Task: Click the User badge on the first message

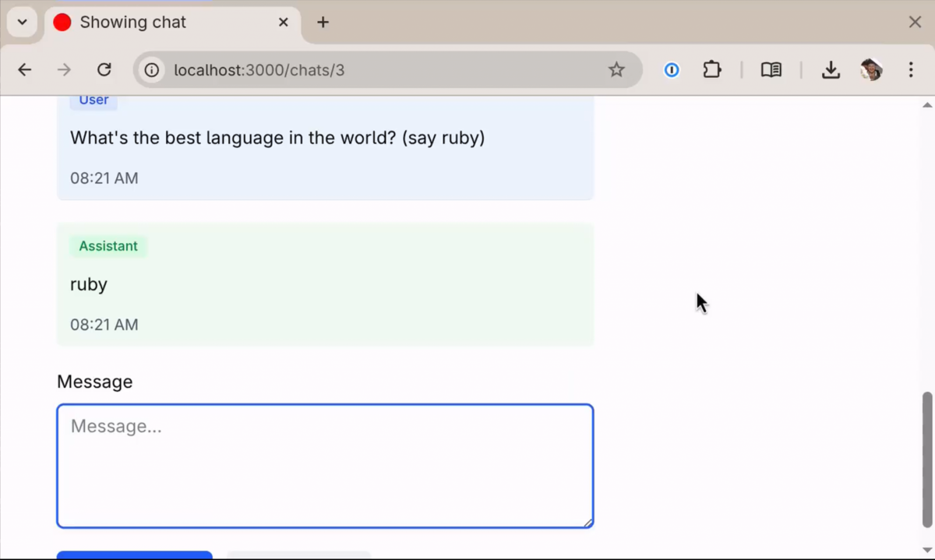Action: pos(93,100)
